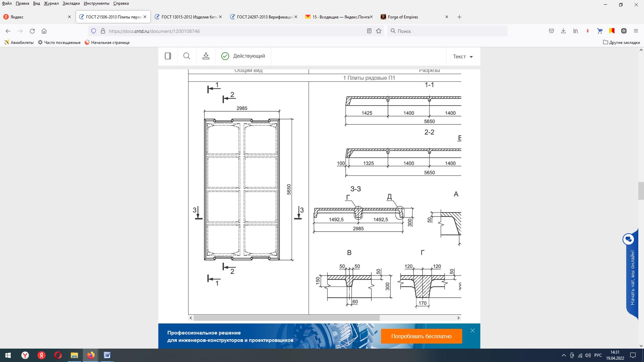Open the browser downloads panel
This screenshot has height=362, width=644.
coord(563,31)
